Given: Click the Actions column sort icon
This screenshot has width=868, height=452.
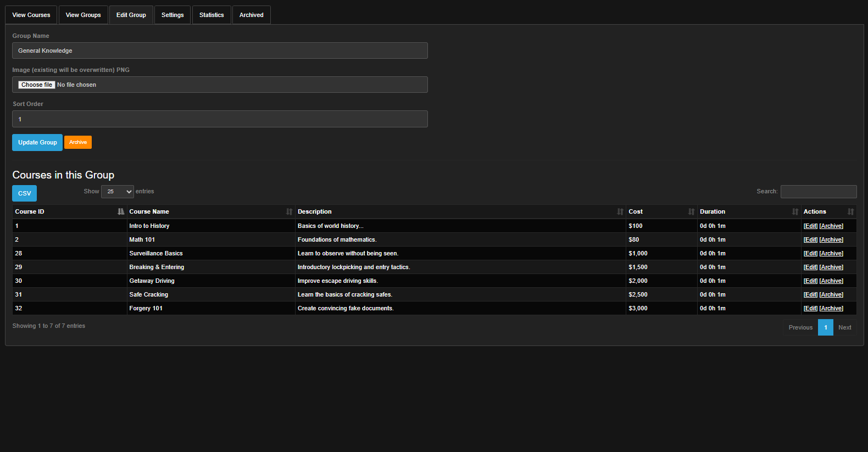Looking at the screenshot, I should (850, 211).
